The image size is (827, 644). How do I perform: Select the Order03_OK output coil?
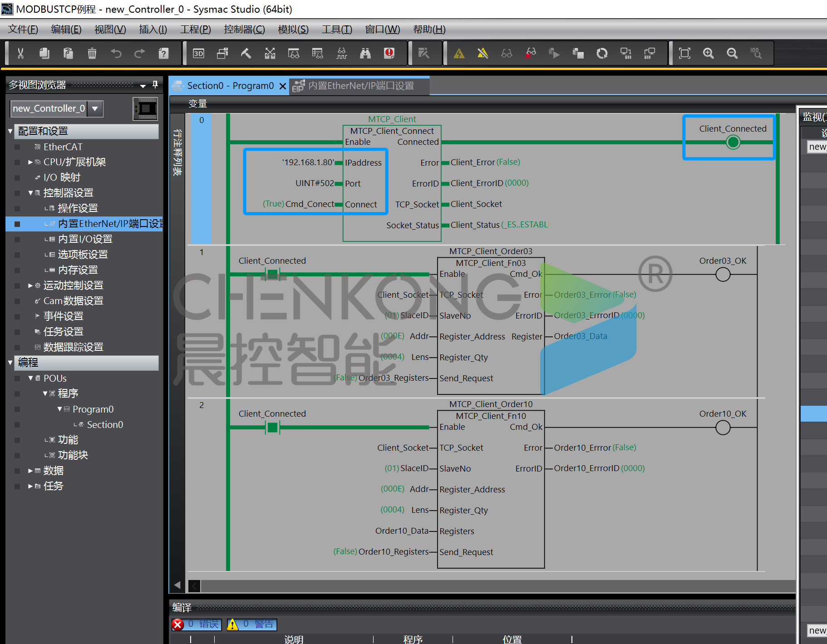pyautogui.click(x=723, y=274)
